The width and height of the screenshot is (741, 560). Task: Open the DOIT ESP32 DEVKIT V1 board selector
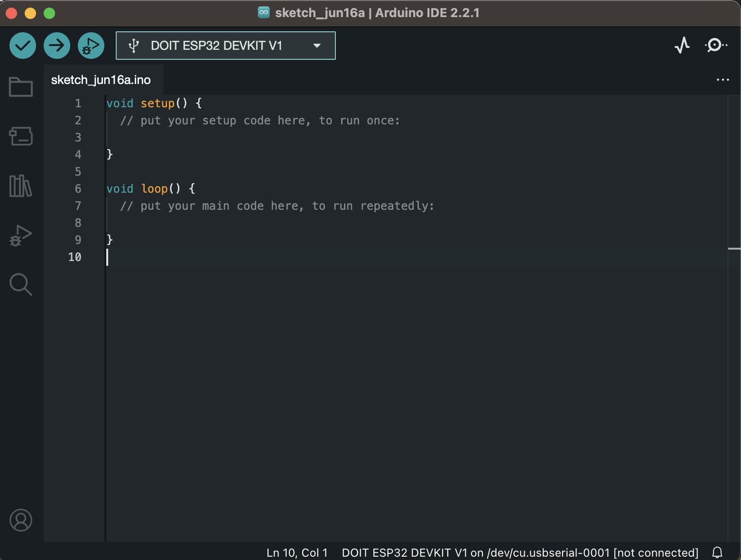(226, 46)
